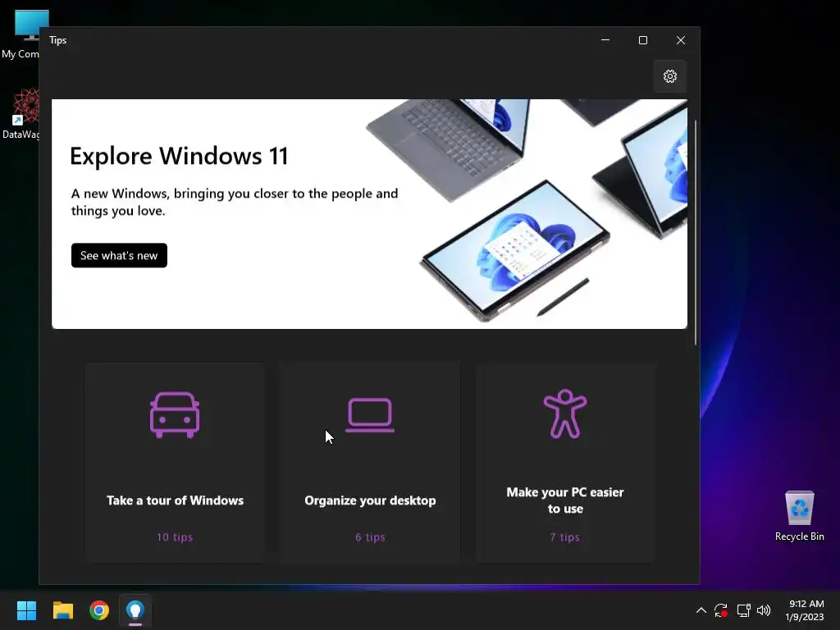840x630 pixels.
Task: Show hidden system tray icons
Action: pos(701,610)
